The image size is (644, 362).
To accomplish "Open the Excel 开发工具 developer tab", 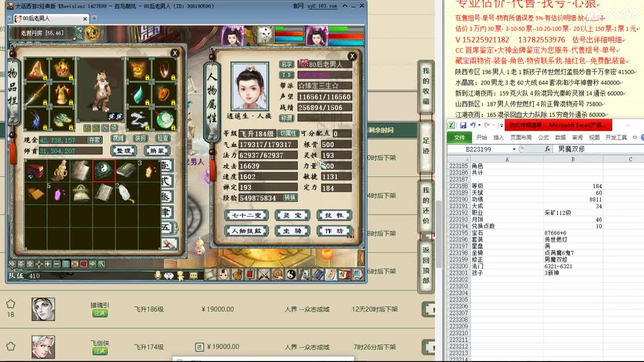I will [616, 137].
